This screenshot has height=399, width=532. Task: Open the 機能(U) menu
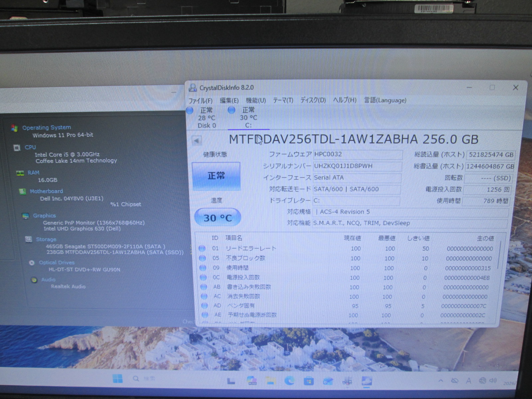tap(256, 100)
